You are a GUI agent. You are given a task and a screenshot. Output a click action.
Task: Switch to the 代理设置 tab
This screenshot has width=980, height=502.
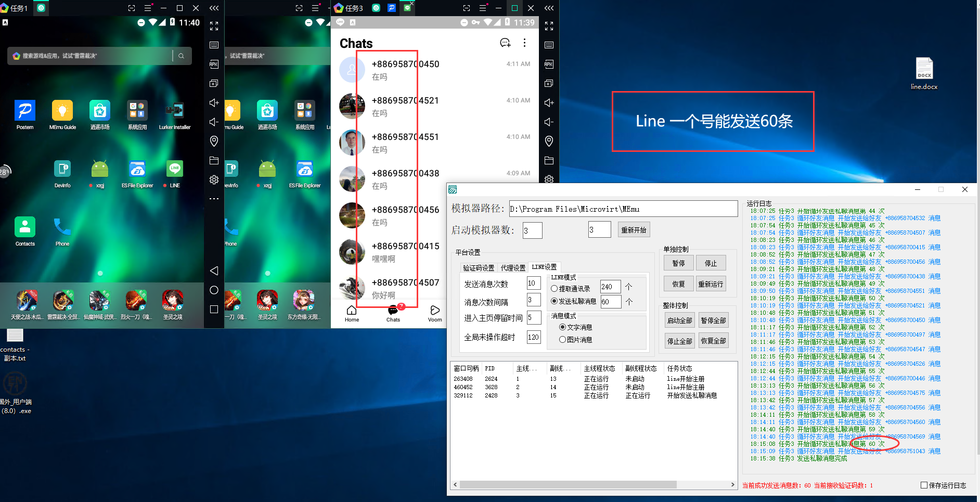[513, 267]
